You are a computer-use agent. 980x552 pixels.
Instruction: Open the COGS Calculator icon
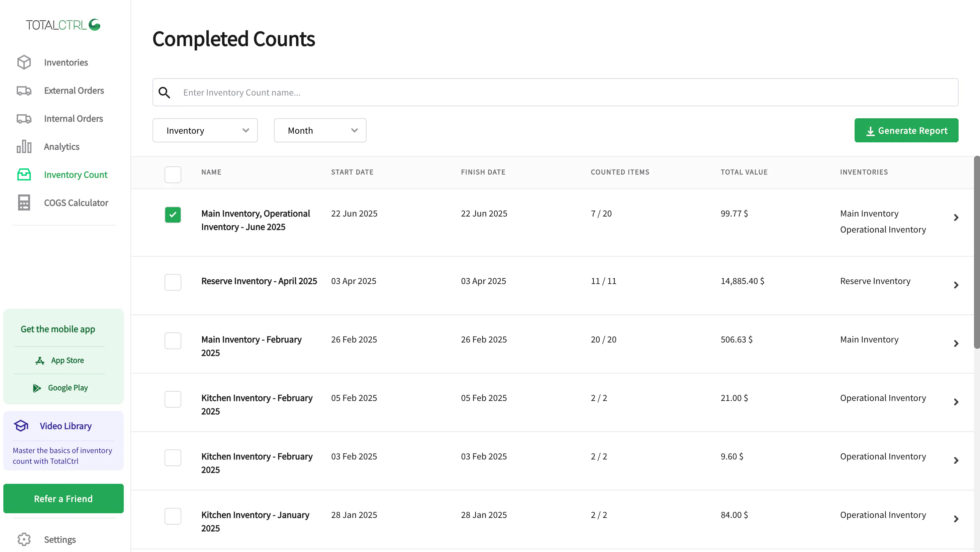tap(24, 202)
